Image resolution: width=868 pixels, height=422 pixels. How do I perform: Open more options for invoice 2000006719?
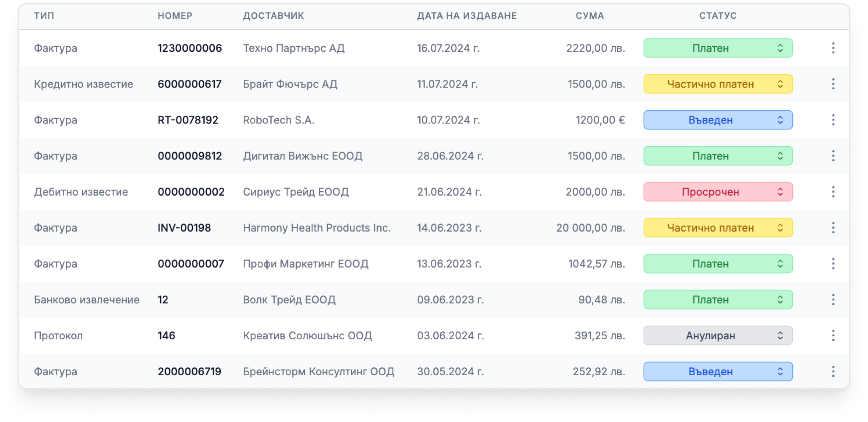pyautogui.click(x=833, y=372)
